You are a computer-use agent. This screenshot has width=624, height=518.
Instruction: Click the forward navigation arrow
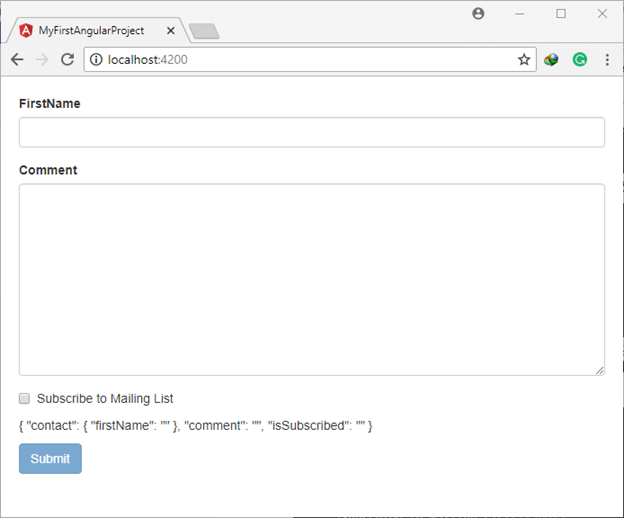[42, 60]
